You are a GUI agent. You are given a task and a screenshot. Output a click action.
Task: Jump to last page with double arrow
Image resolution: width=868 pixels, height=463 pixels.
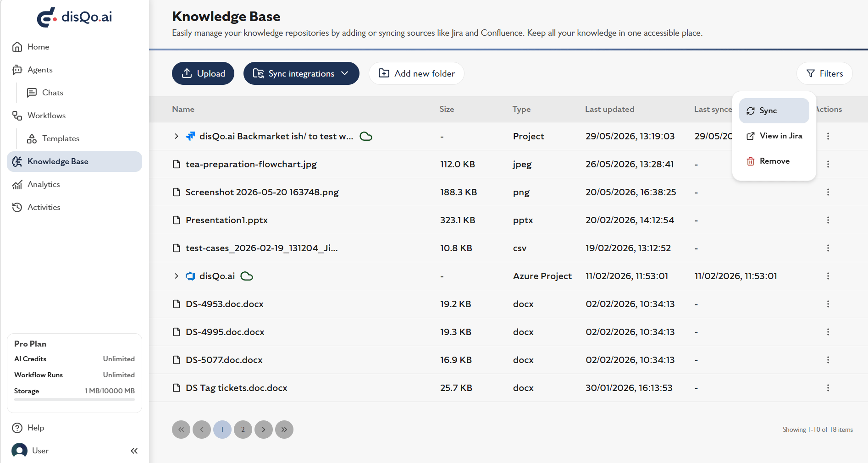click(284, 430)
